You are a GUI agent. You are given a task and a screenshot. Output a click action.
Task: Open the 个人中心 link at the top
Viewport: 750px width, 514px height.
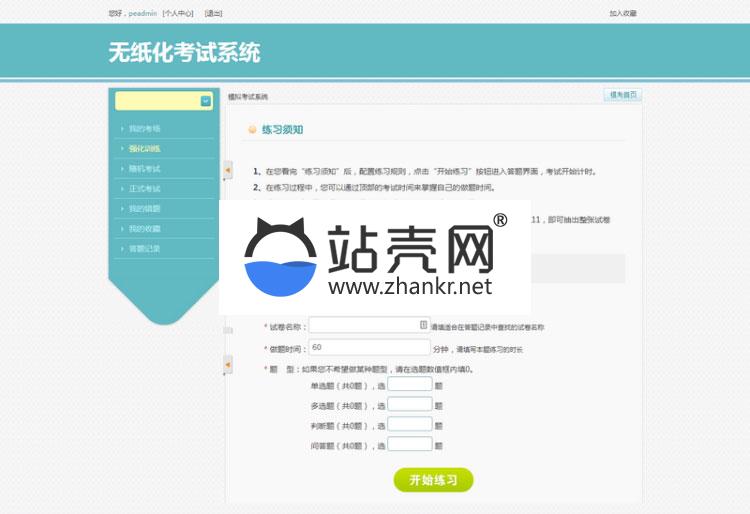(x=178, y=14)
